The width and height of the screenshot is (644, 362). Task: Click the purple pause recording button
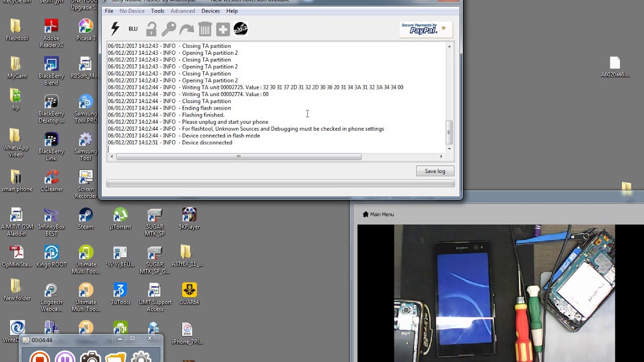coord(65,357)
